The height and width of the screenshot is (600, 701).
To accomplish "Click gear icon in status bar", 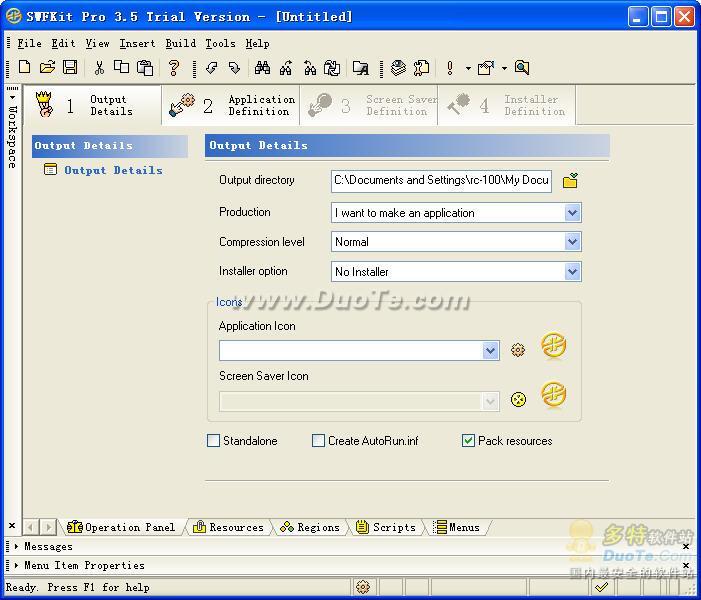I will [363, 587].
